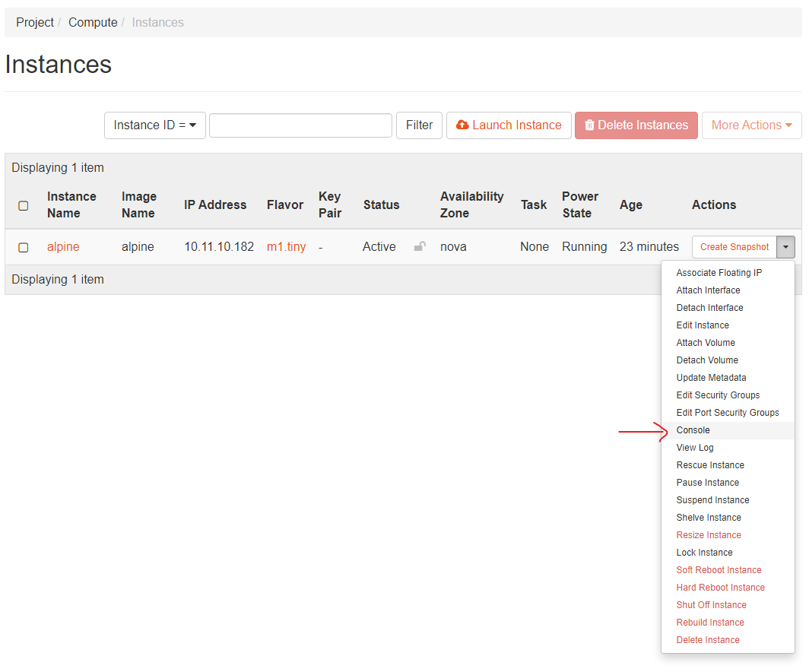Click the cloud icon on Launch Instance

pyautogui.click(x=464, y=125)
